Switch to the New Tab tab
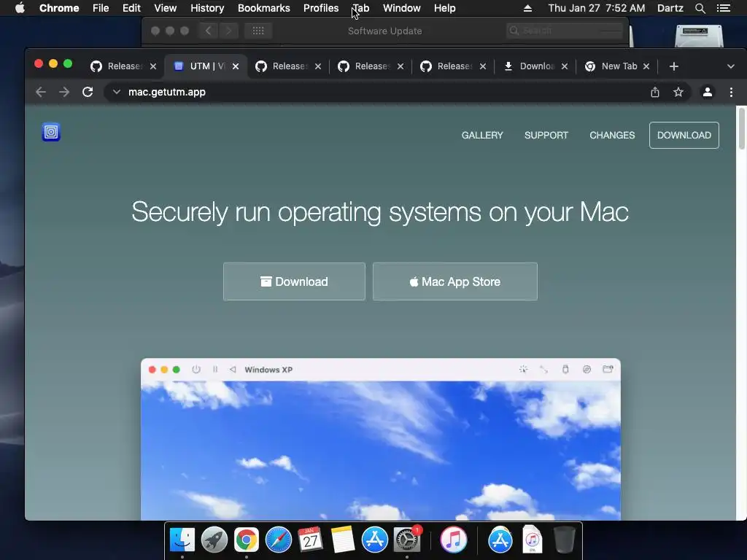Viewport: 747px width, 560px height. coord(617,66)
